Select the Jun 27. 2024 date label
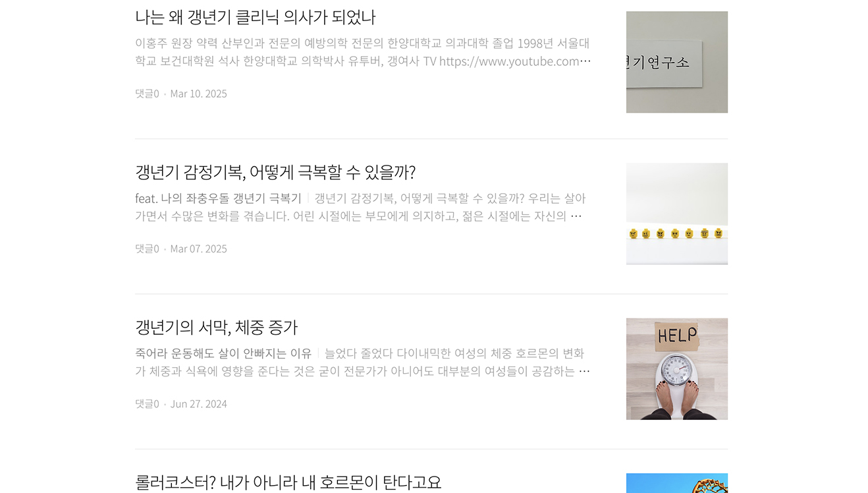 [x=198, y=404]
